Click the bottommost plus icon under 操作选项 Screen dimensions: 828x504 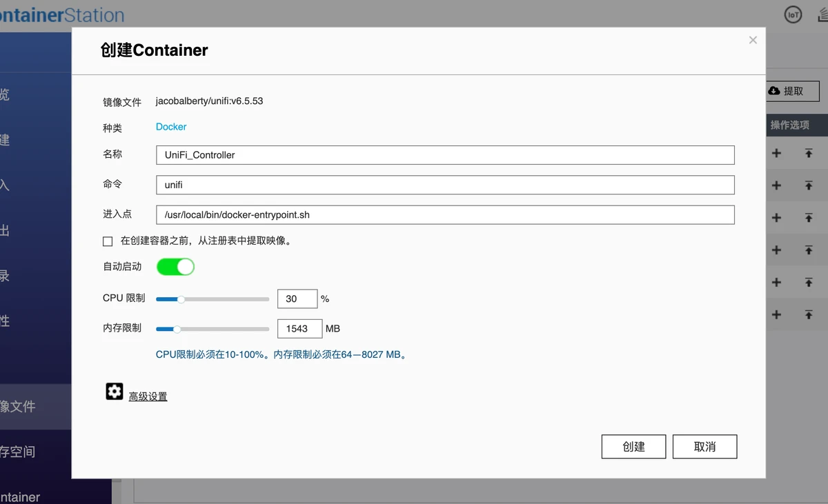776,314
